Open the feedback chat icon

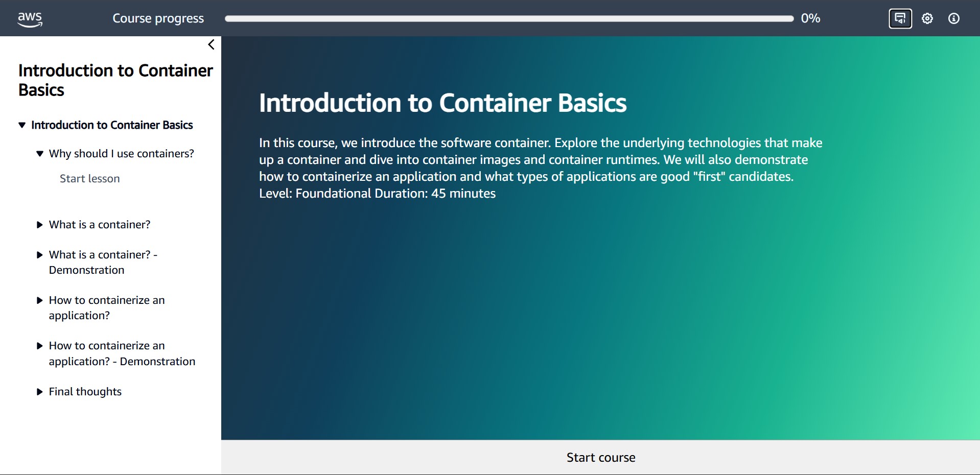point(900,19)
